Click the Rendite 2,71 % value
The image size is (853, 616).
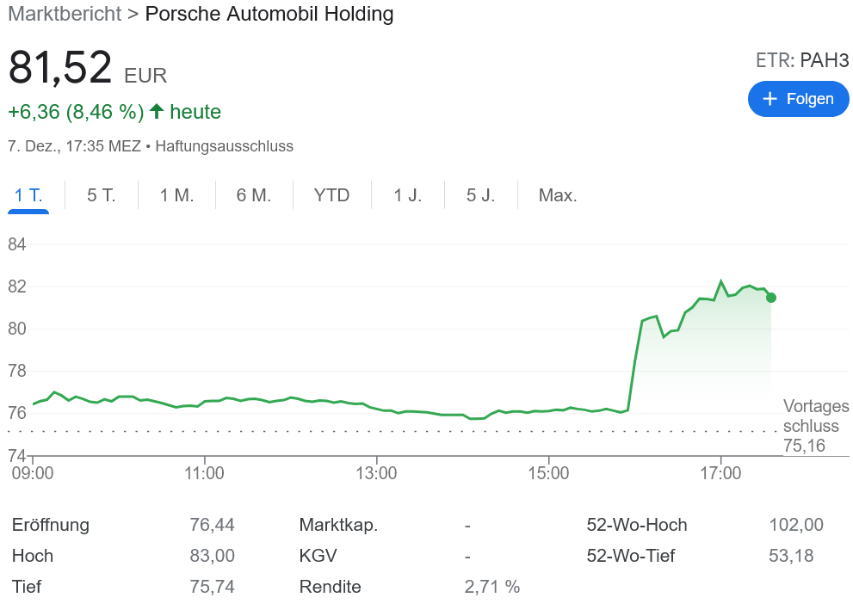coord(492,587)
